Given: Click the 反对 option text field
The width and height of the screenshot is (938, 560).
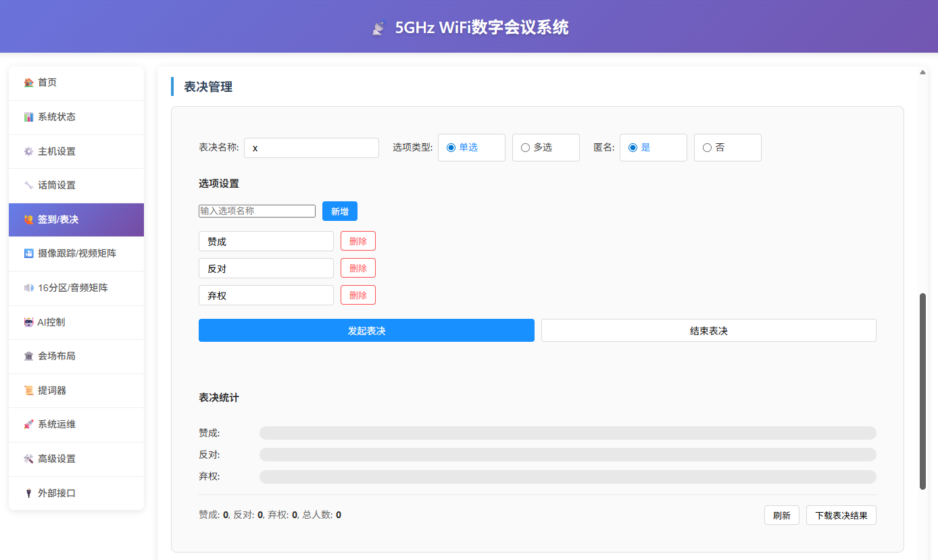Looking at the screenshot, I should coord(266,268).
